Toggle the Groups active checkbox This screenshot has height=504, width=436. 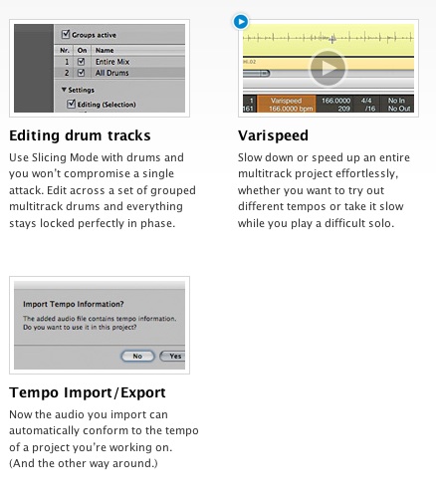66,34
